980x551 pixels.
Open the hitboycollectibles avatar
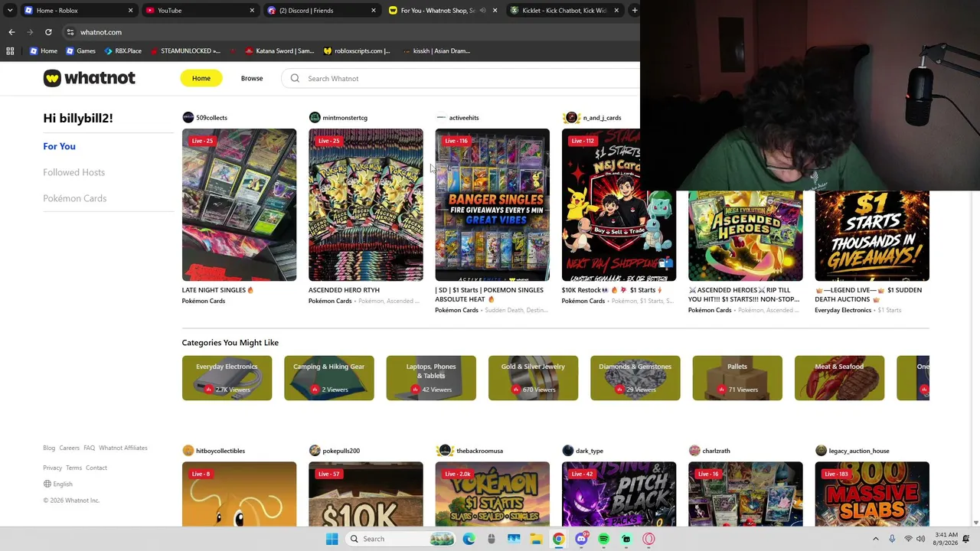tap(188, 451)
